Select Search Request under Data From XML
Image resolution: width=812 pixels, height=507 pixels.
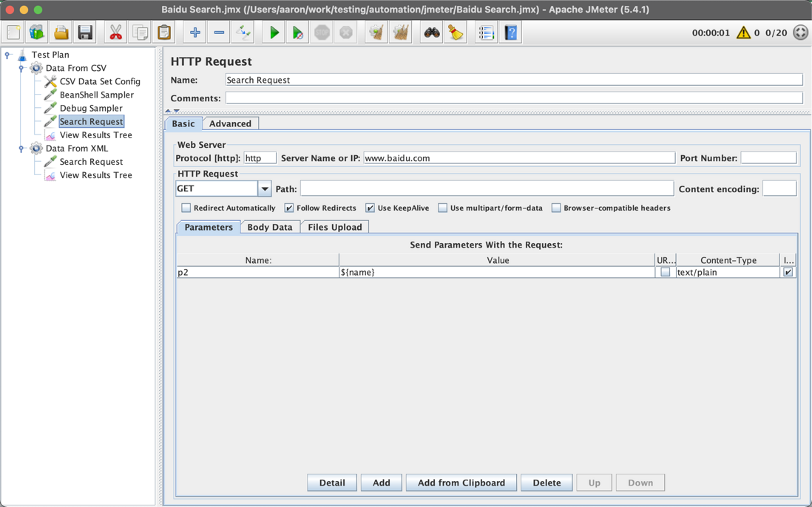(91, 162)
